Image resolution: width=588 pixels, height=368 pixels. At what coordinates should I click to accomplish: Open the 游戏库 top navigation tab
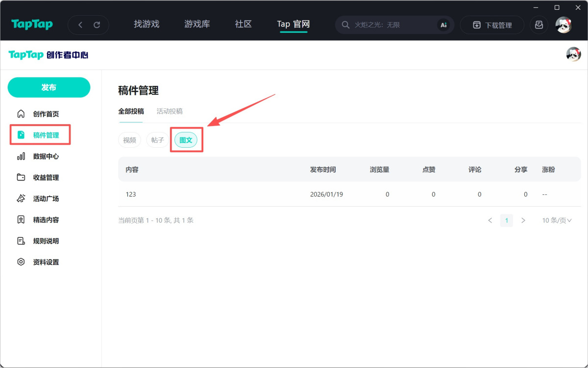click(197, 25)
